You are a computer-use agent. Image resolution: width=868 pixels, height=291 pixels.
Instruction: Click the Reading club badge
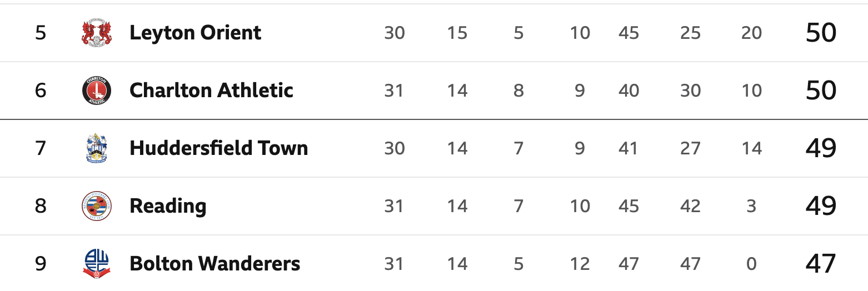point(97,206)
